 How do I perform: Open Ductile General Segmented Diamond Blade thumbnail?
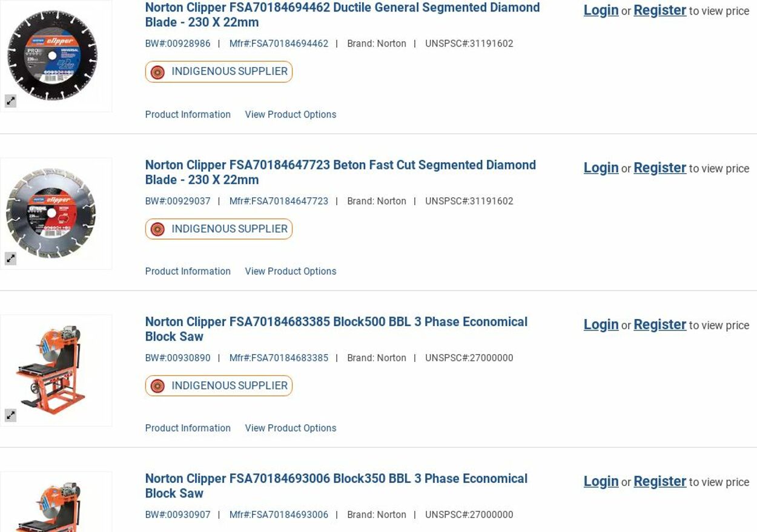point(53,55)
